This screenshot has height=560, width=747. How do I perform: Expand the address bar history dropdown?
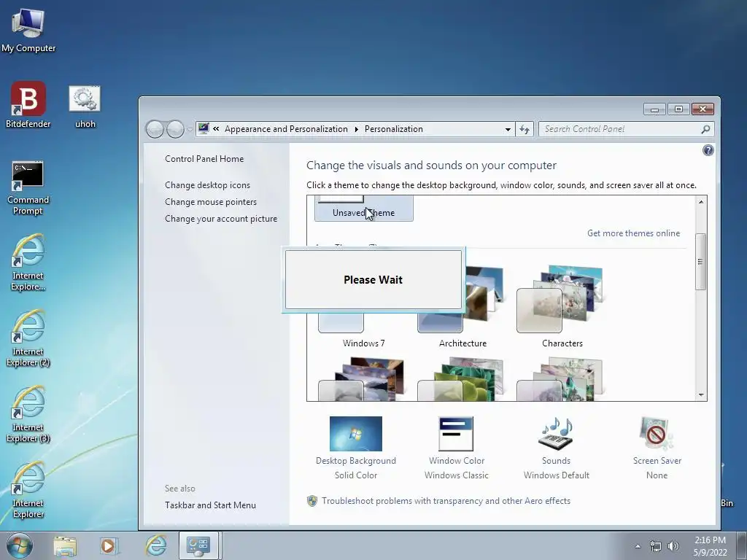point(508,129)
